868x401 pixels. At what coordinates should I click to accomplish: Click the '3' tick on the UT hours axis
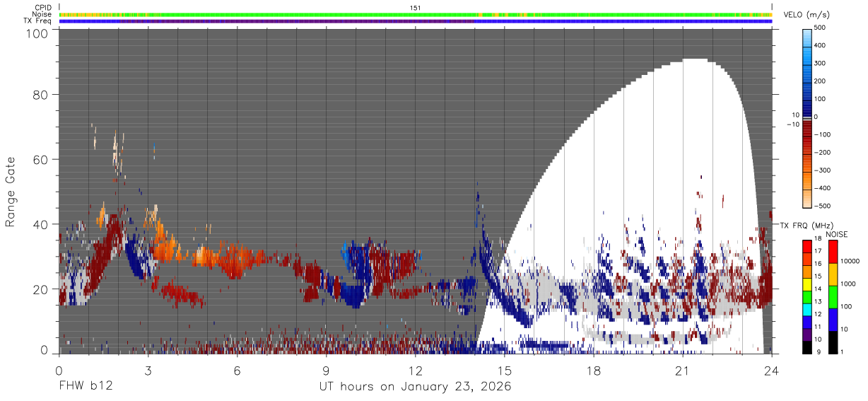(148, 370)
